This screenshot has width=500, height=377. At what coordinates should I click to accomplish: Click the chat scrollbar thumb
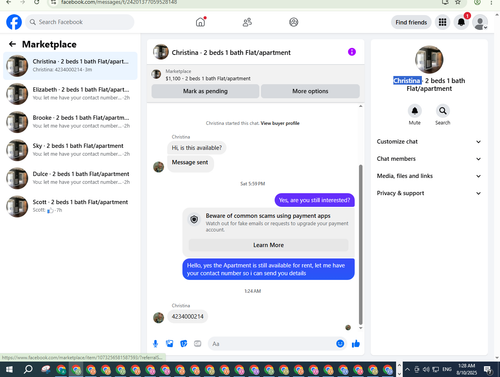point(360,244)
